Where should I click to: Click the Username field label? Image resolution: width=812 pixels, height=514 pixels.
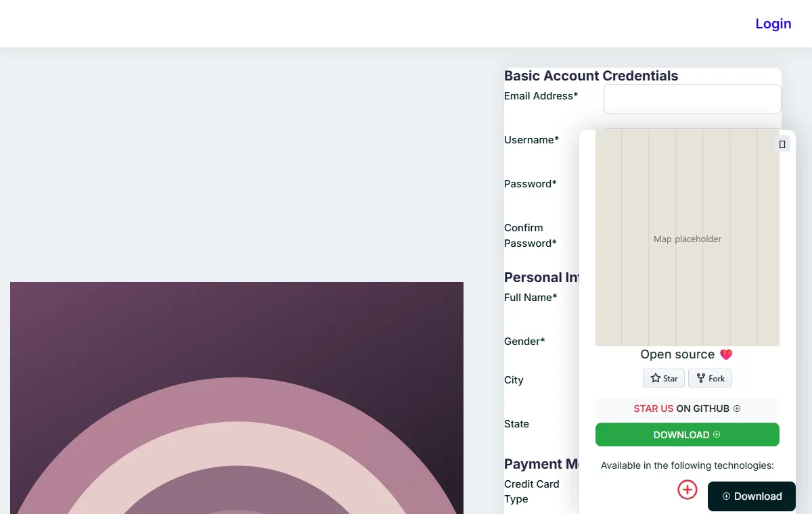click(532, 140)
